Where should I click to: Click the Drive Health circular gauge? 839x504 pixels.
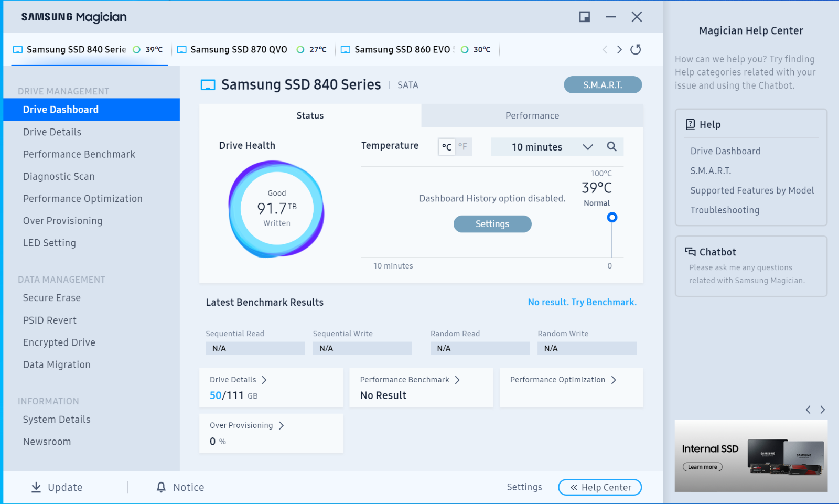tap(276, 209)
